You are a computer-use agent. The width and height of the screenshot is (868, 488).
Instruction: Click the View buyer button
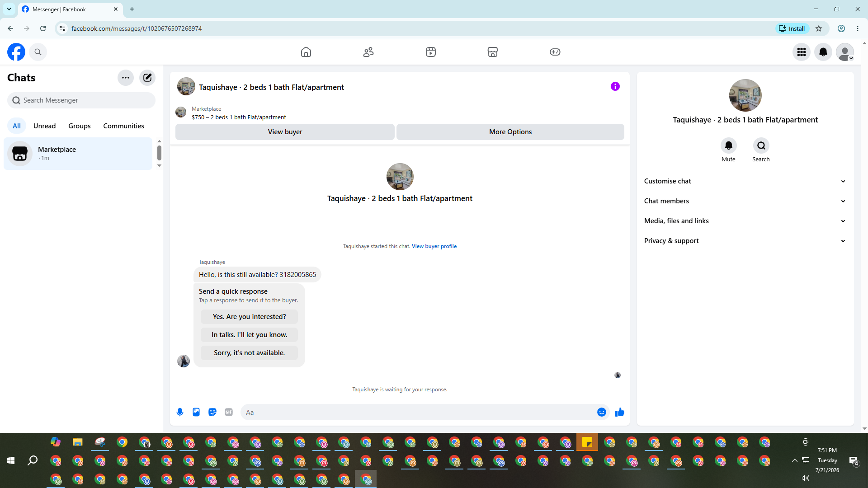[x=285, y=132]
